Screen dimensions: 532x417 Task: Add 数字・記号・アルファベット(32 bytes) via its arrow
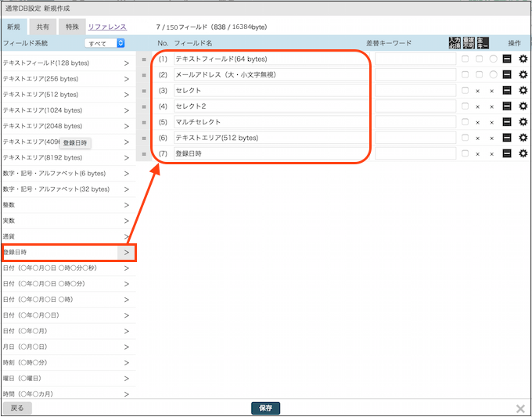126,189
